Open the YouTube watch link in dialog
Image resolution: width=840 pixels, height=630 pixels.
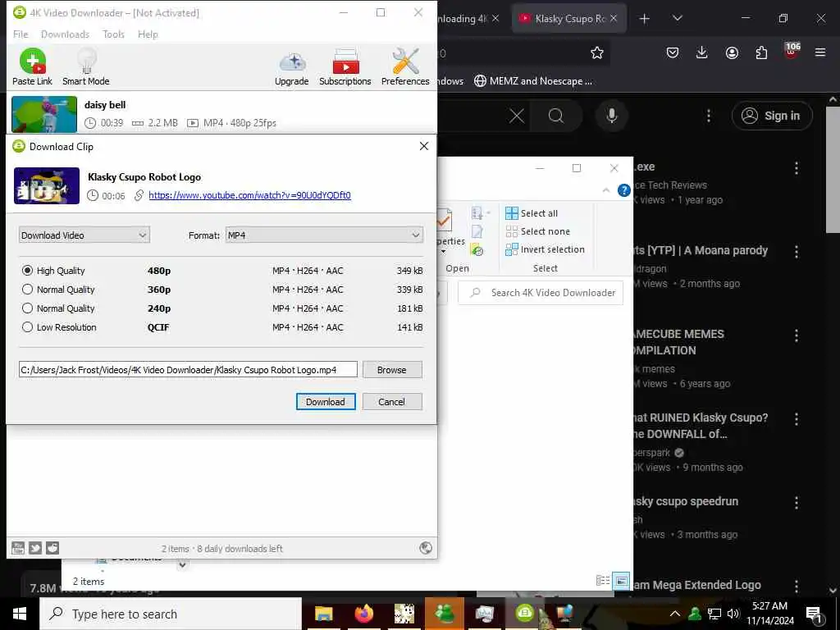coord(249,195)
